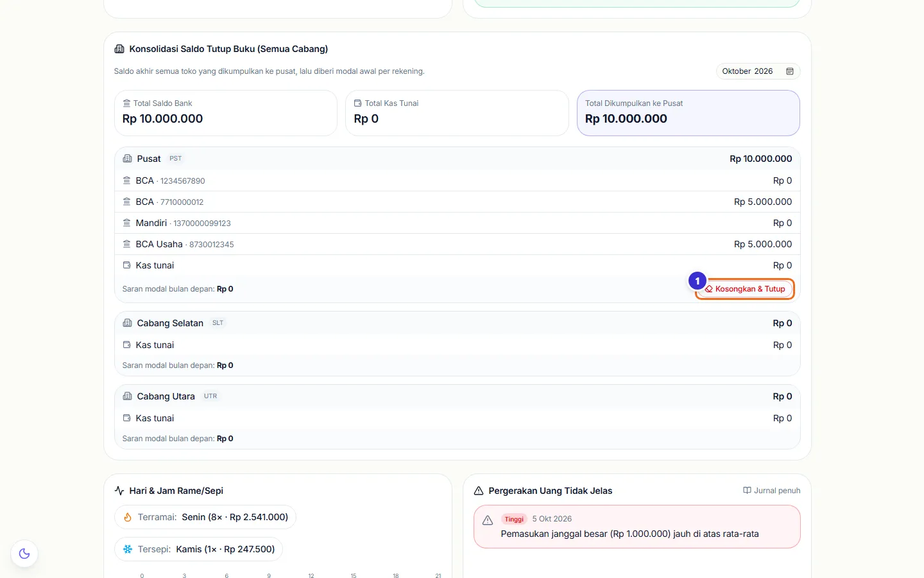This screenshot has width=924, height=578.
Task: Click the flame icon beside Terramai
Action: (128, 517)
